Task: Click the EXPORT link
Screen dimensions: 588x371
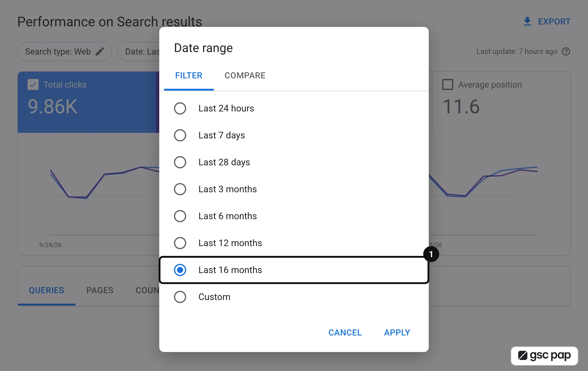Action: click(547, 21)
